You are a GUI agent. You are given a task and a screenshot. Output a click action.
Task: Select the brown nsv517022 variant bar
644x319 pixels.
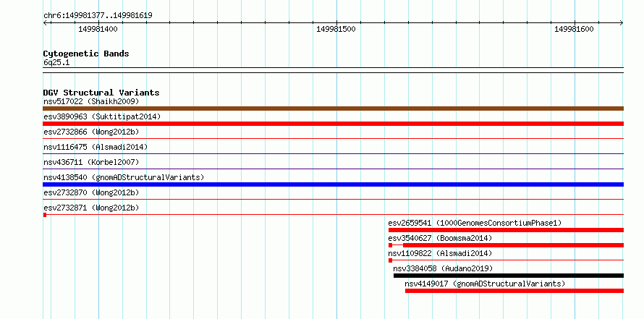[x=333, y=109]
